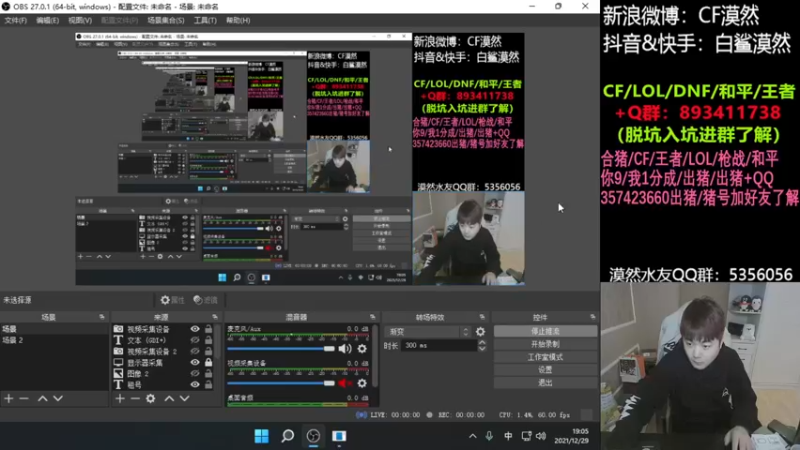Hide the 显示器采集 source via eye

coord(195,363)
